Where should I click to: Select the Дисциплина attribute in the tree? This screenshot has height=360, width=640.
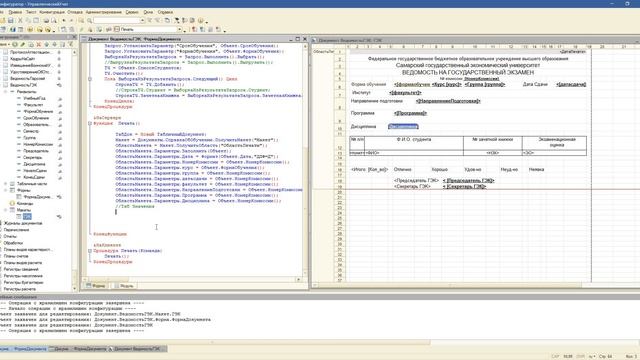pos(34,164)
